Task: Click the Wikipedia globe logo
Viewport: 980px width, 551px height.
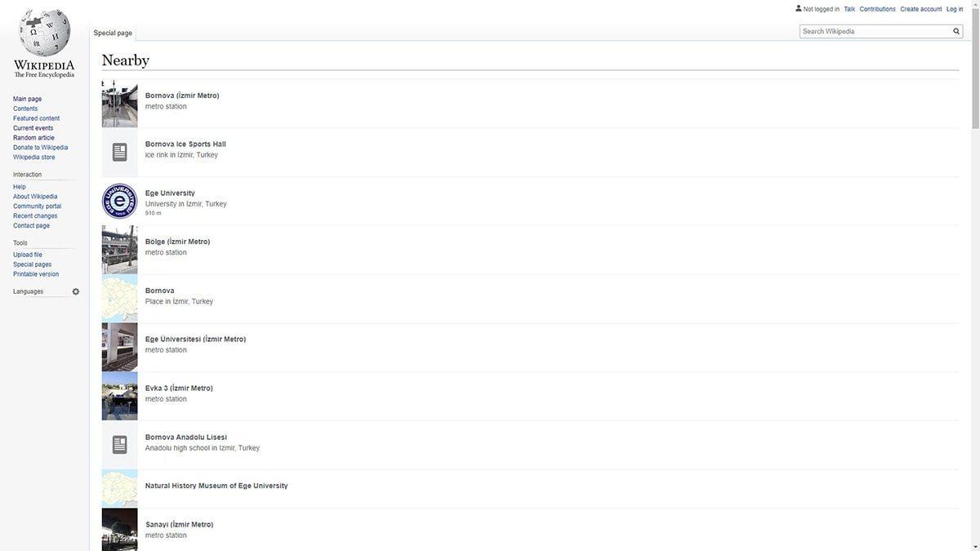Action: (x=44, y=34)
